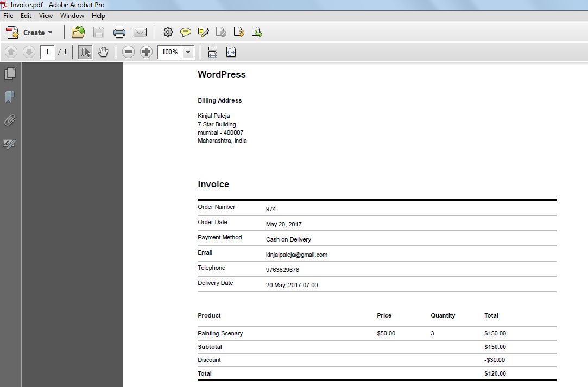Click the Price column header
Image resolution: width=588 pixels, height=387 pixels.
pos(384,315)
